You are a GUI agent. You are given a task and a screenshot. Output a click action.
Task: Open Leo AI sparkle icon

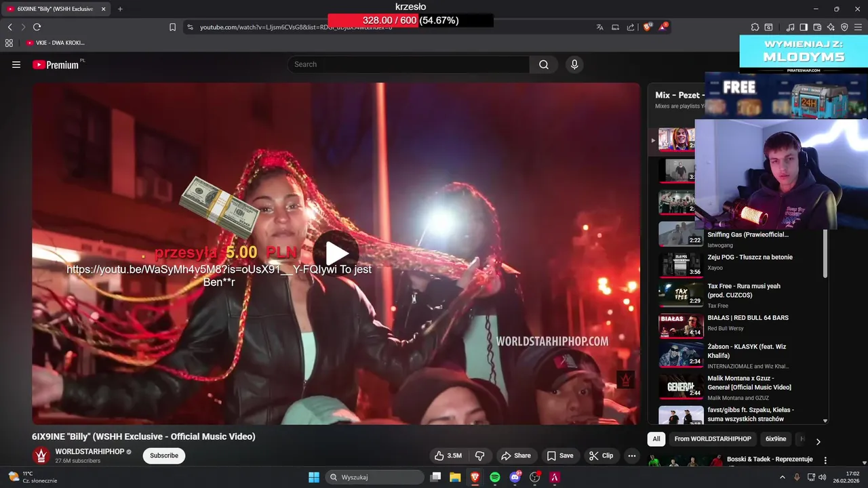click(x=831, y=27)
